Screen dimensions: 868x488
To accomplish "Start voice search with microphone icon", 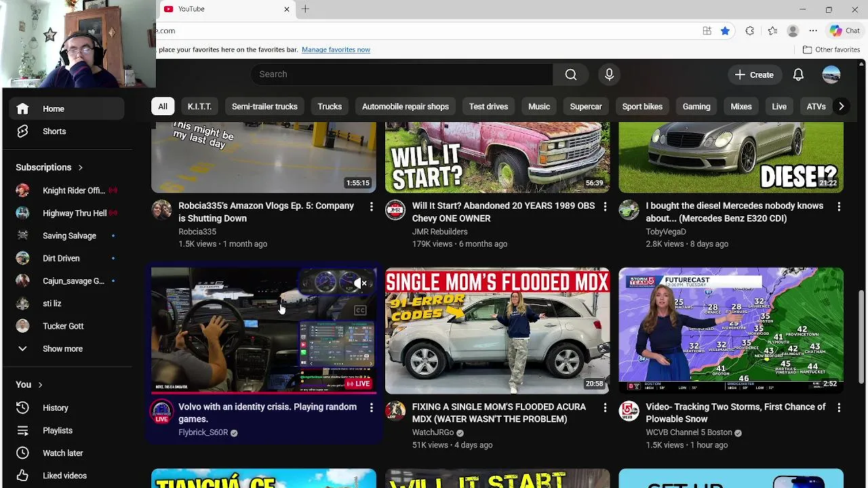I will coord(609,75).
